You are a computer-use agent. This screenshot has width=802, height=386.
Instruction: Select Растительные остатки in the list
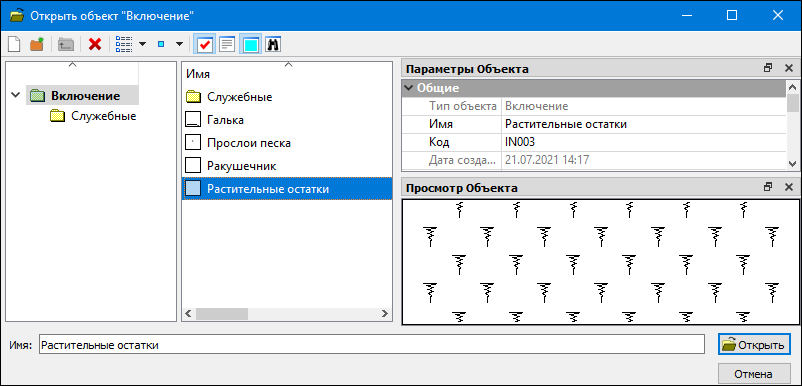[x=287, y=189]
